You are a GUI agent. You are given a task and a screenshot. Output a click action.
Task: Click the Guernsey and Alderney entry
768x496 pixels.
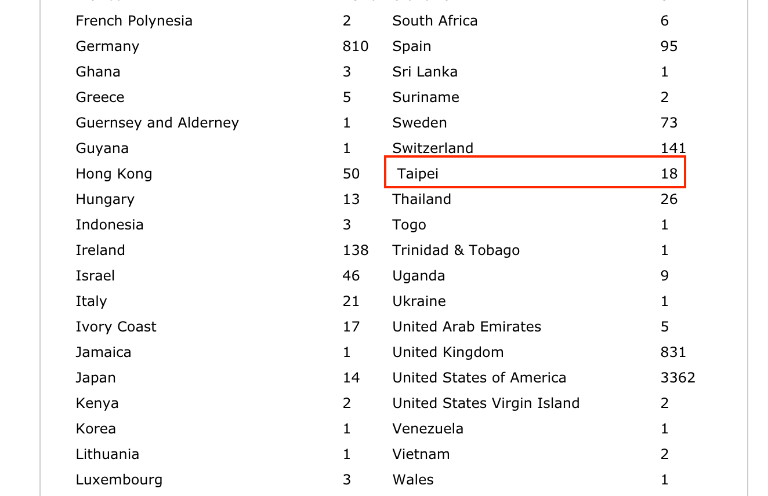coord(157,123)
